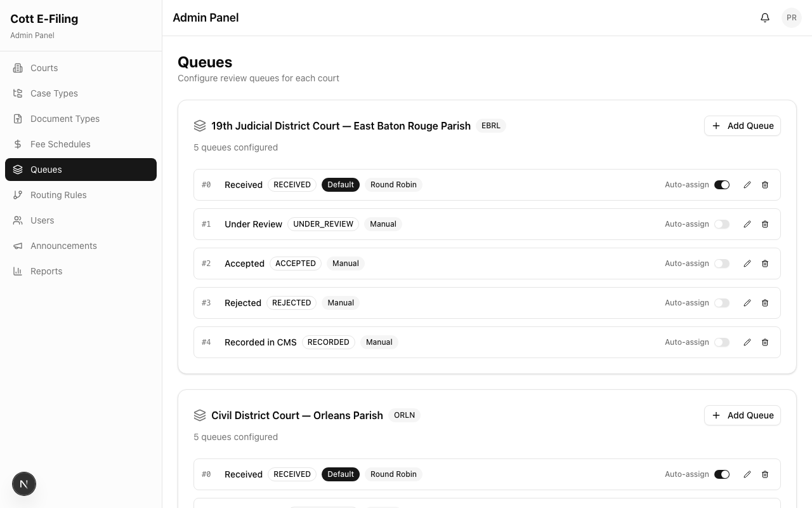Edit the Recorded in CMS queue

coord(747,342)
